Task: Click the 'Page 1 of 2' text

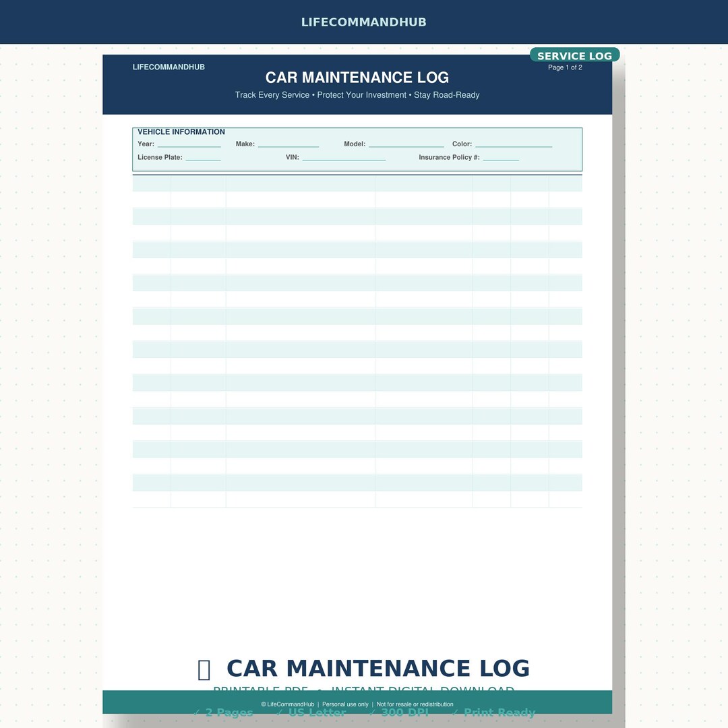Action: tap(565, 67)
